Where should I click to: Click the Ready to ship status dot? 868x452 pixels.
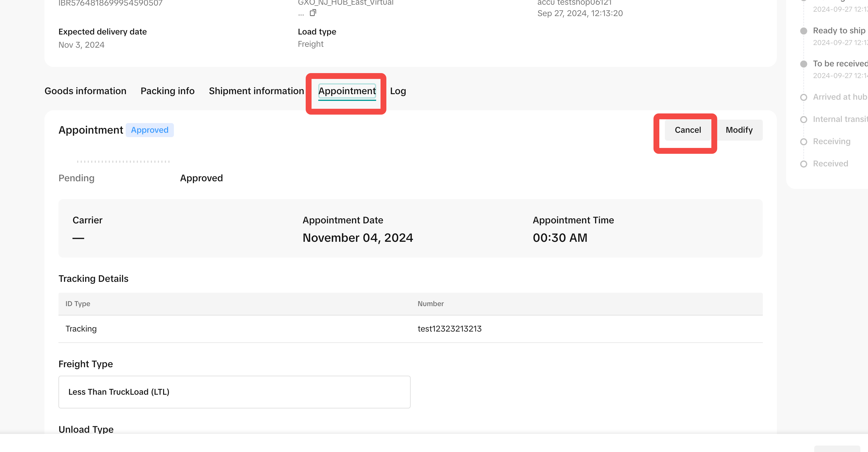tap(803, 31)
